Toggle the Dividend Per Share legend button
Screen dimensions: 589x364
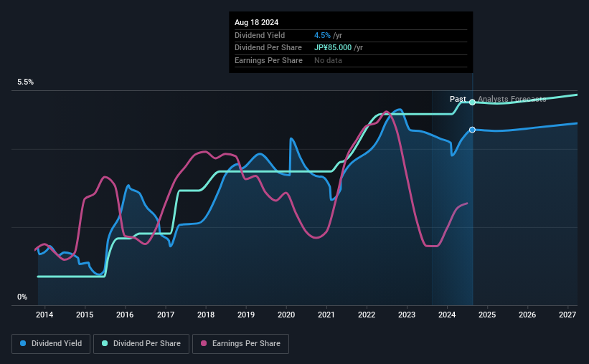(141, 344)
